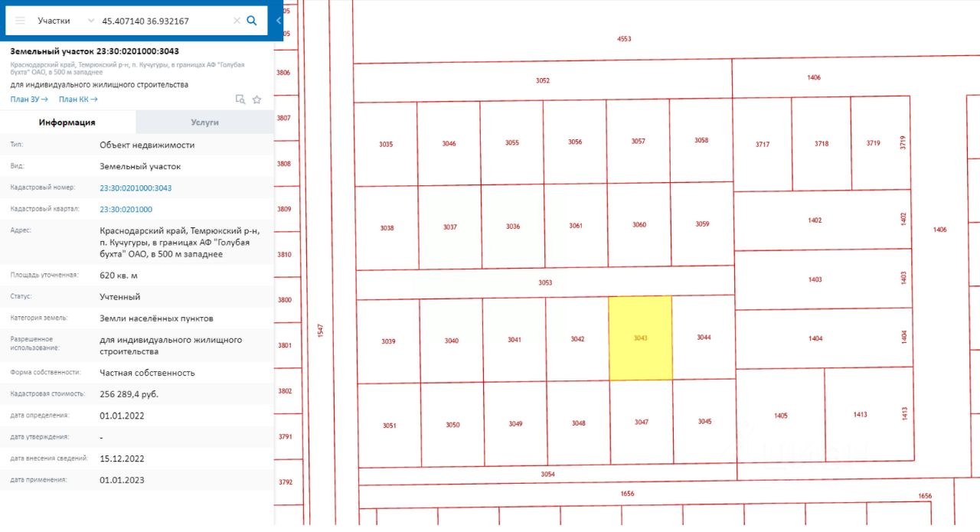Viewport: 980px width, 532px height.
Task: Click the status value Учтенный
Action: coord(120,297)
